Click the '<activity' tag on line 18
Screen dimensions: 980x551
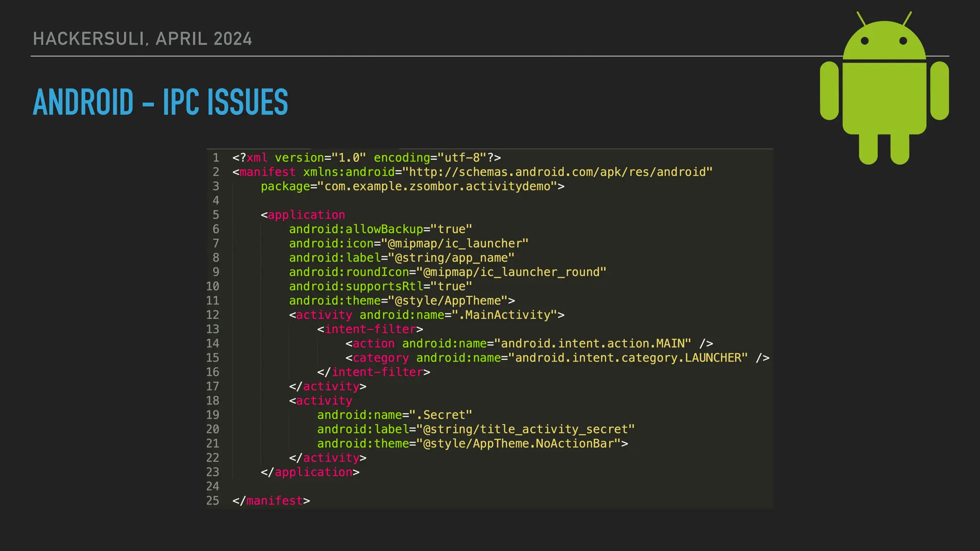point(321,401)
